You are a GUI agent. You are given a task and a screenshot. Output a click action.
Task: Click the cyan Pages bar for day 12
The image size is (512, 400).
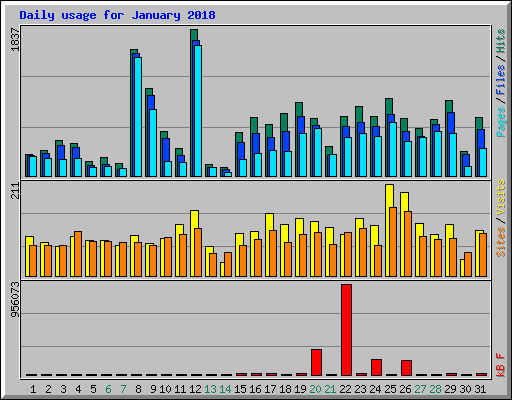click(198, 111)
